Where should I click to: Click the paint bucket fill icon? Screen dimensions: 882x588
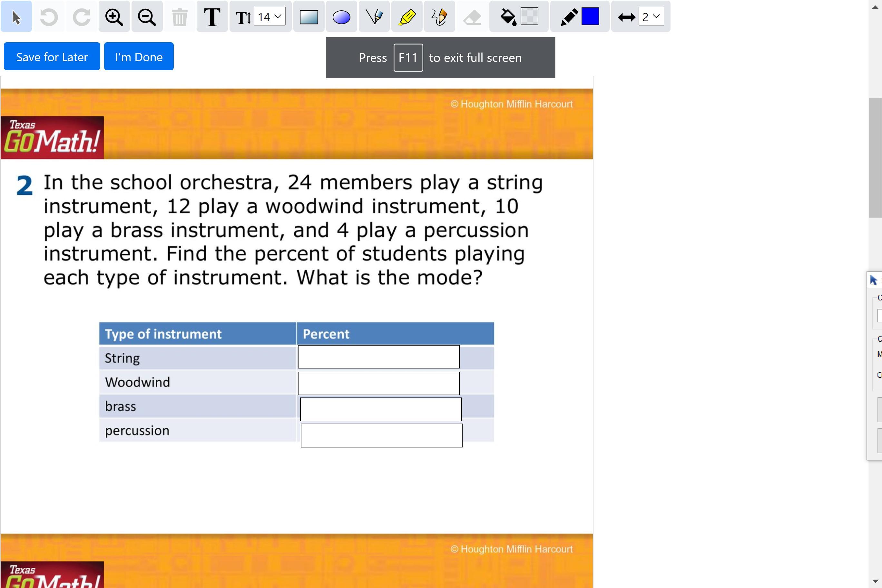click(x=508, y=17)
